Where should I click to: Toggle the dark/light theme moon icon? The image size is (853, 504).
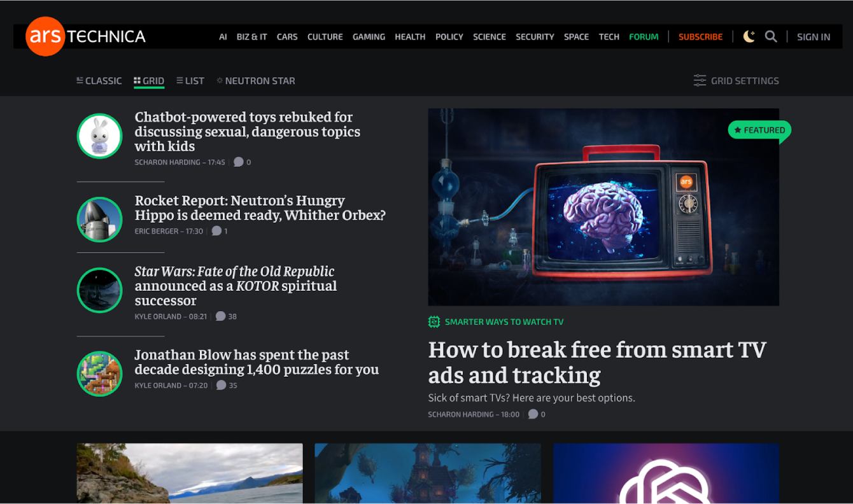(x=749, y=37)
